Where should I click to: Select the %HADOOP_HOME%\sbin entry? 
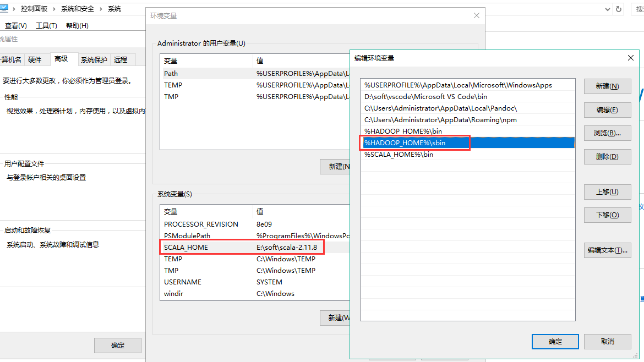pyautogui.click(x=467, y=142)
